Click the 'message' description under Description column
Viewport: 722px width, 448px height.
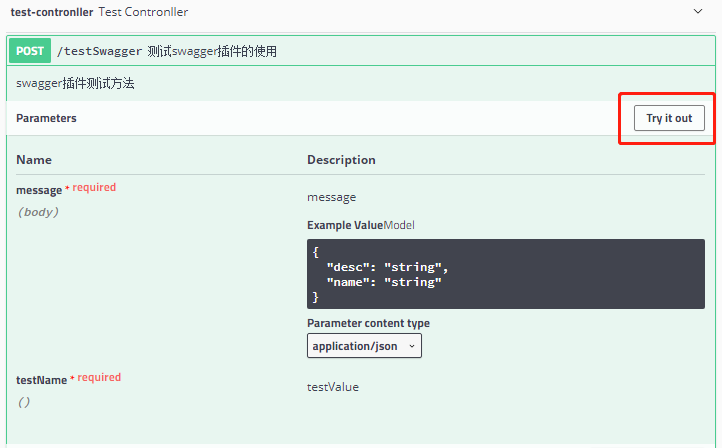332,197
